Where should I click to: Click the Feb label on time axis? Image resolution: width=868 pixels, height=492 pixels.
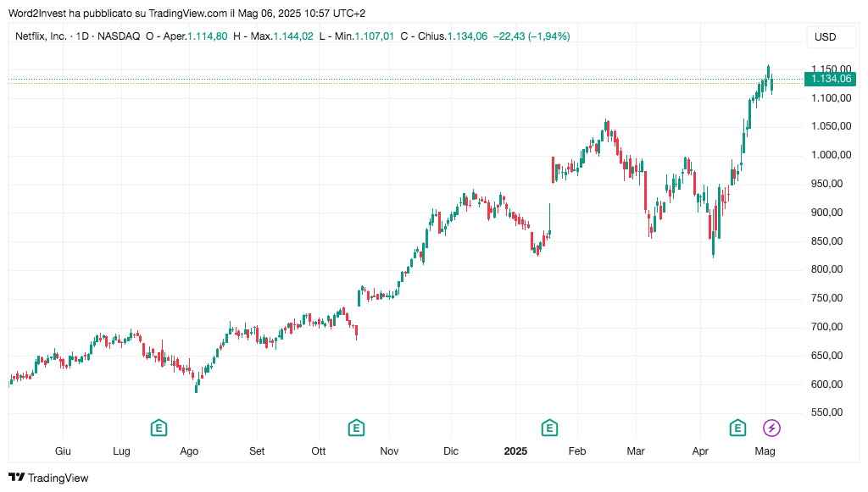576,451
